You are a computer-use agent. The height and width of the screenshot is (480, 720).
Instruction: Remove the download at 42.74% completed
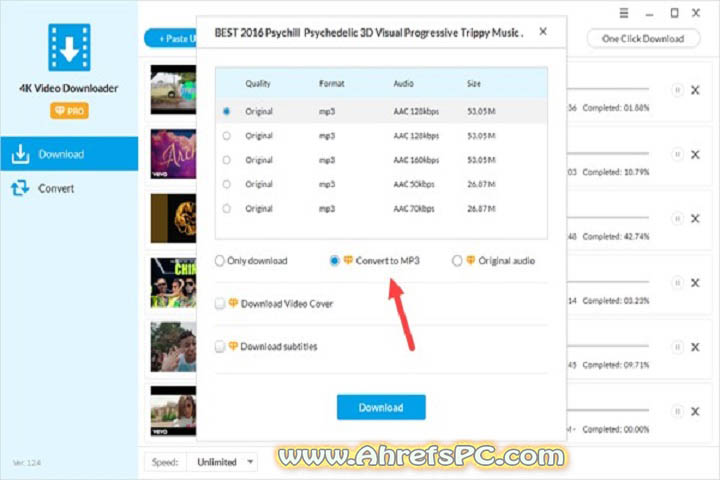coord(696,218)
